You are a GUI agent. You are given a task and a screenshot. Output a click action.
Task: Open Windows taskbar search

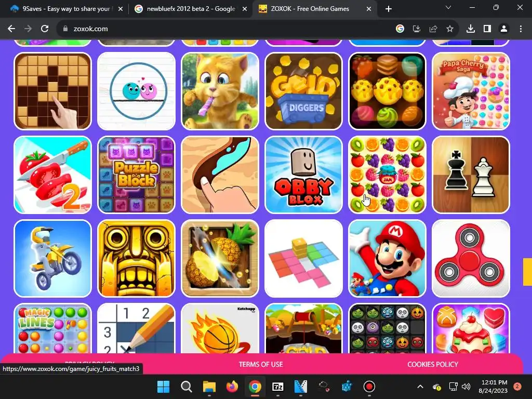click(187, 387)
